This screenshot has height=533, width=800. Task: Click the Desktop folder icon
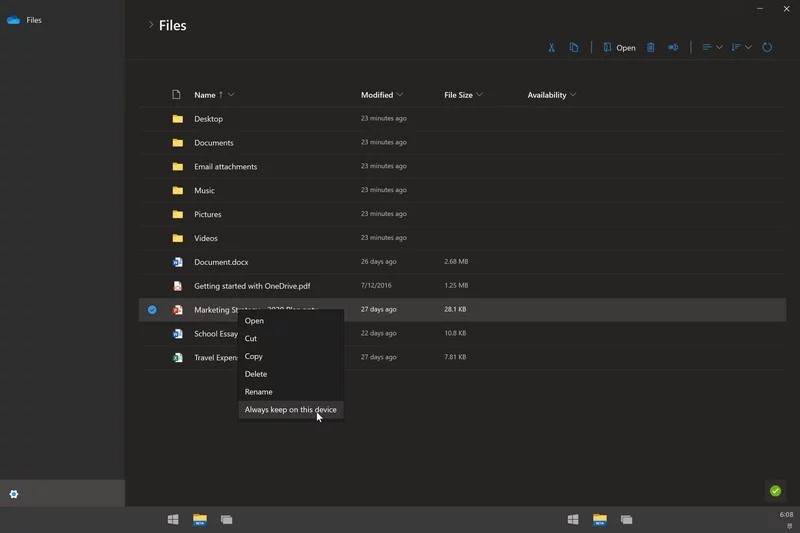tap(178, 119)
